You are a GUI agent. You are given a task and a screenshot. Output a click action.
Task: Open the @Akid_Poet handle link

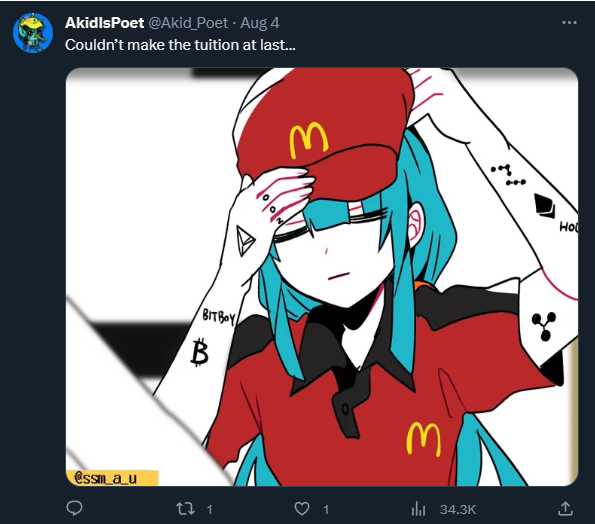[x=188, y=23]
